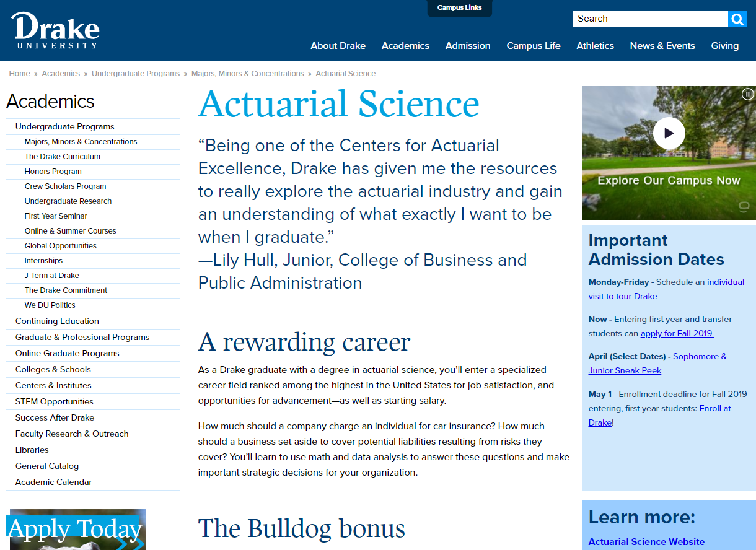
Task: Play the Explore Our Campus video
Action: (x=669, y=133)
